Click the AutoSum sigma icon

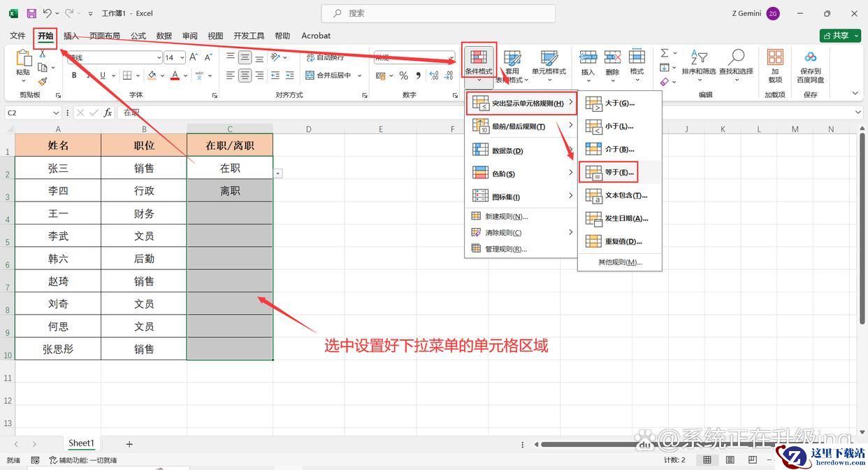coord(665,53)
